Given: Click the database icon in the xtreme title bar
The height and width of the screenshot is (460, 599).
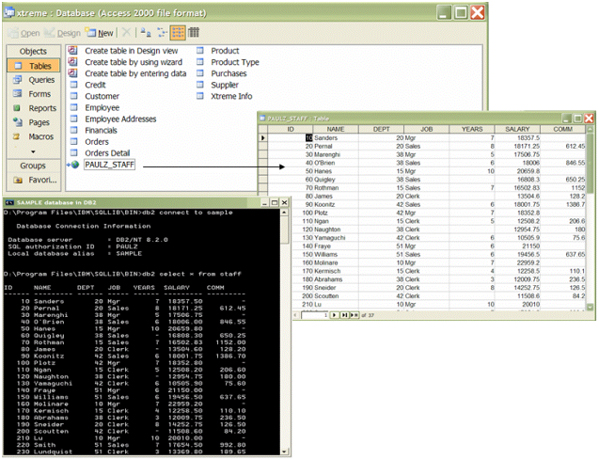Looking at the screenshot, I should pos(9,13).
